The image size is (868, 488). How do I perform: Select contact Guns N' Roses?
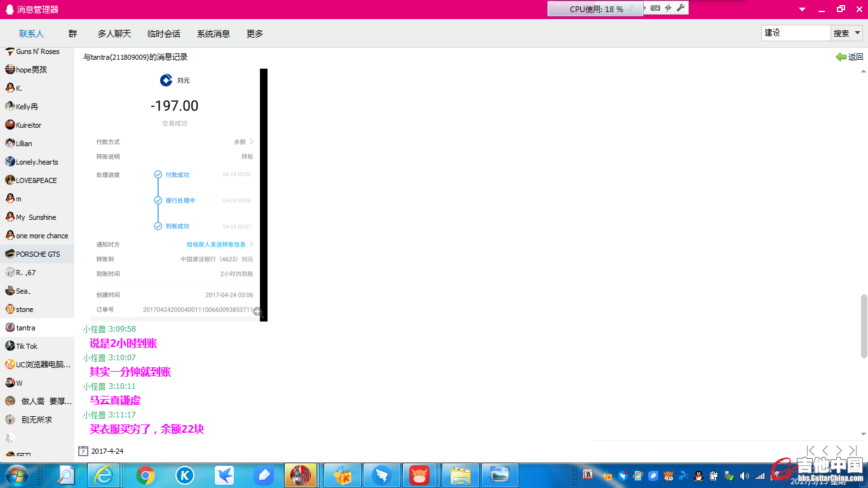tap(37, 51)
